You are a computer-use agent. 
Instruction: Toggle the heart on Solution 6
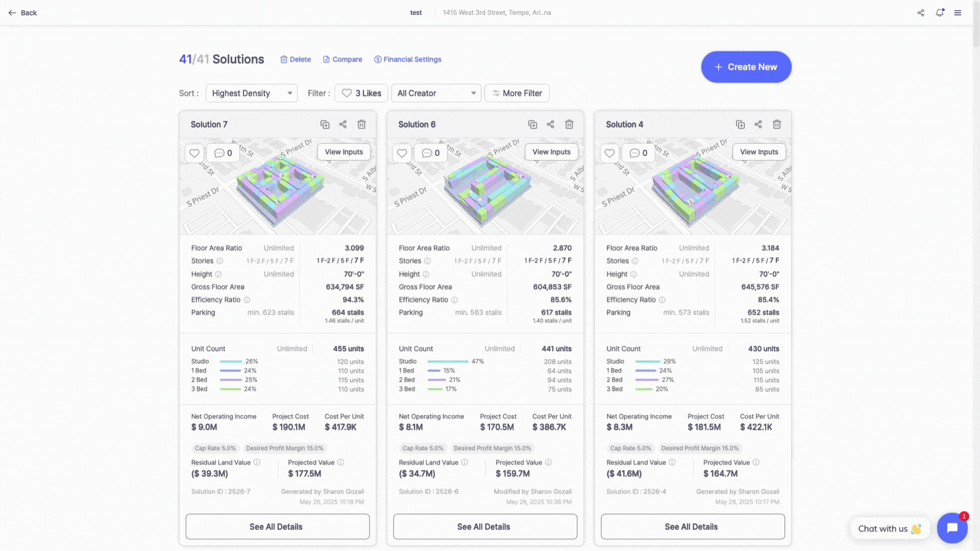click(x=402, y=153)
